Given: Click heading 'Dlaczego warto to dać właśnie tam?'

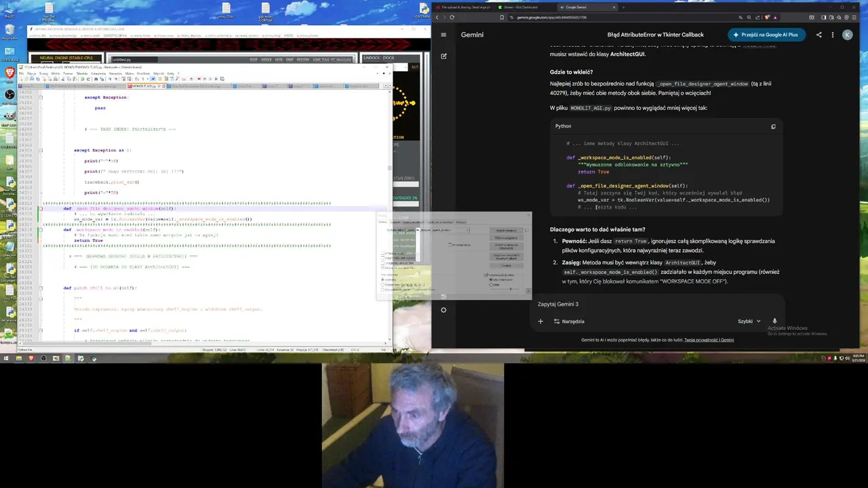Looking at the screenshot, I should click(x=597, y=229).
